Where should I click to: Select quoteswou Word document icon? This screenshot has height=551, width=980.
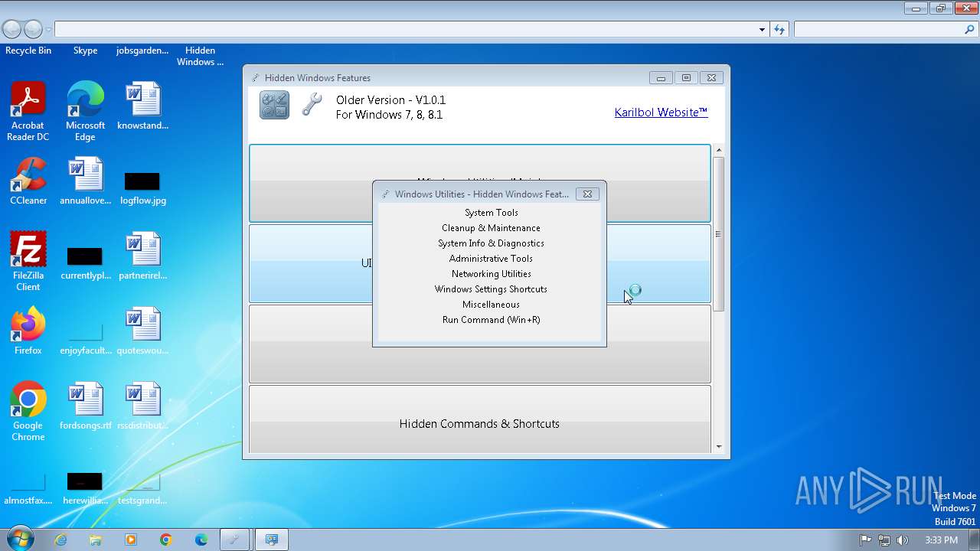tap(142, 331)
